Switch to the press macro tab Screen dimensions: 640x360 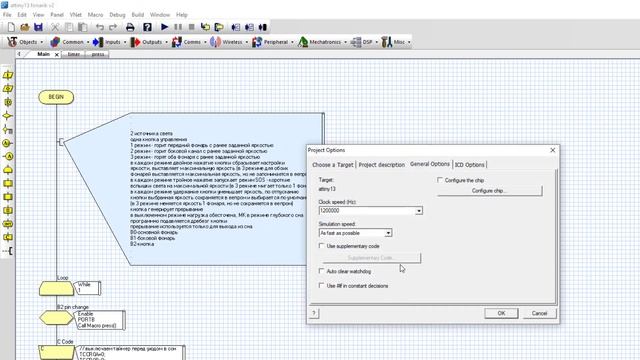(98, 54)
